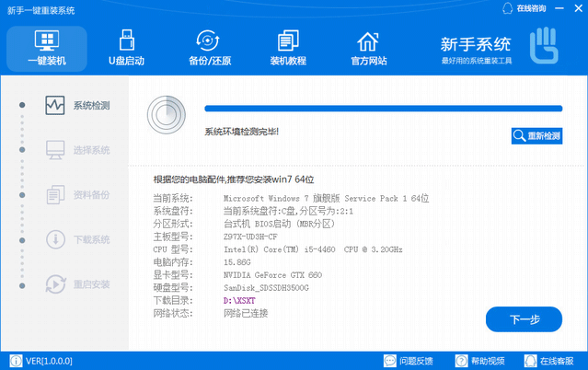Select the 重启安装 restart icon
Screen dimensions: 588x370
(55, 284)
